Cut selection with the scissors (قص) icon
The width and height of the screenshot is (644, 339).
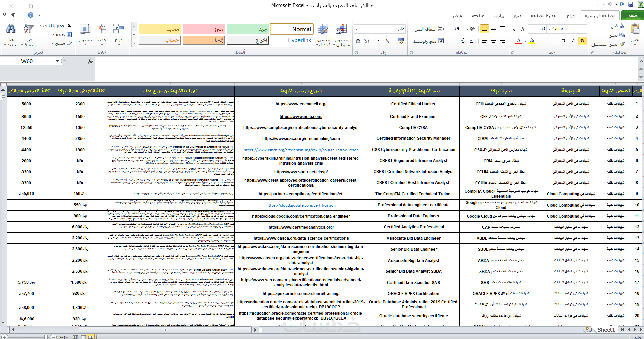622,26
